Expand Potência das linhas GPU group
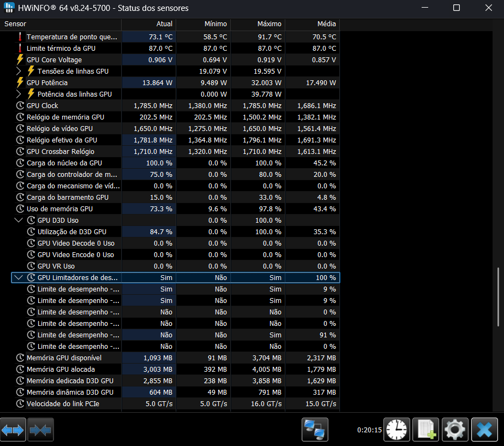Screen dimensions: 504x446 [x=19, y=94]
